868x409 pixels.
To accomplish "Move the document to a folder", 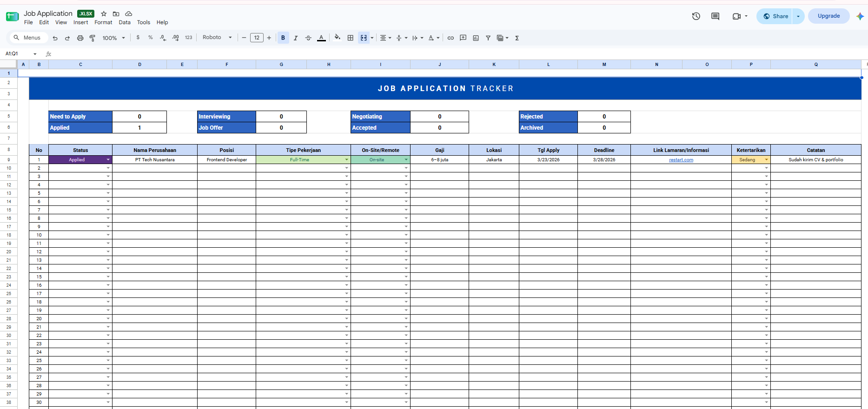I will click(x=116, y=14).
